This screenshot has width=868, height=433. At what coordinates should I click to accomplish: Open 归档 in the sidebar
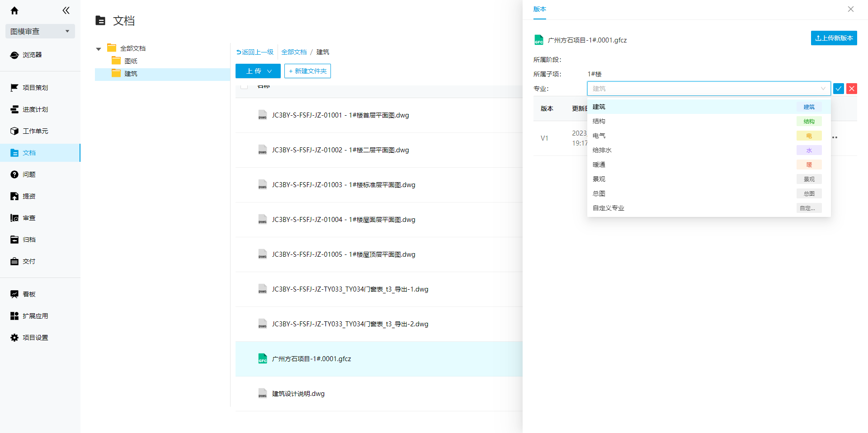point(40,240)
